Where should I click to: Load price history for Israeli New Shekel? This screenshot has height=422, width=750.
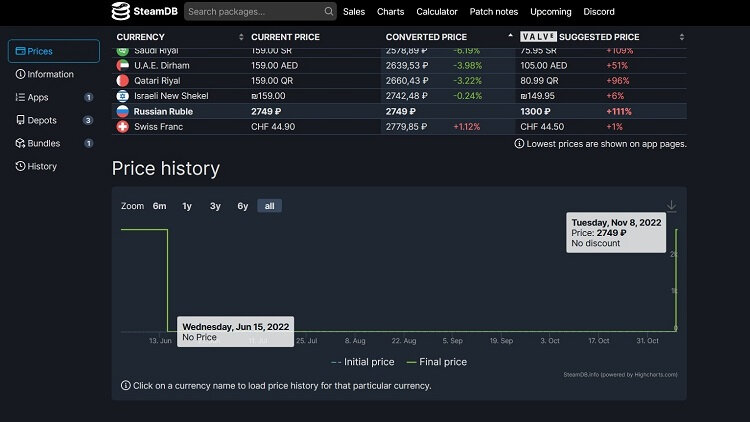[x=171, y=96]
